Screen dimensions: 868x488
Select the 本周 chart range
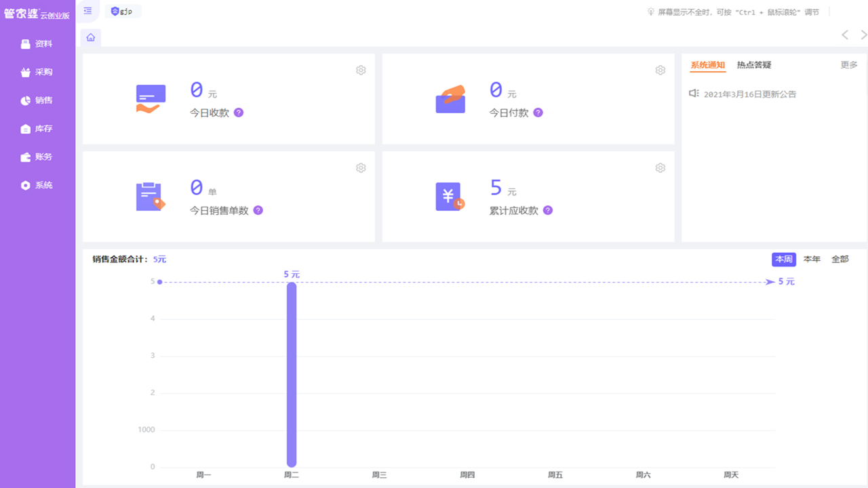pos(783,260)
